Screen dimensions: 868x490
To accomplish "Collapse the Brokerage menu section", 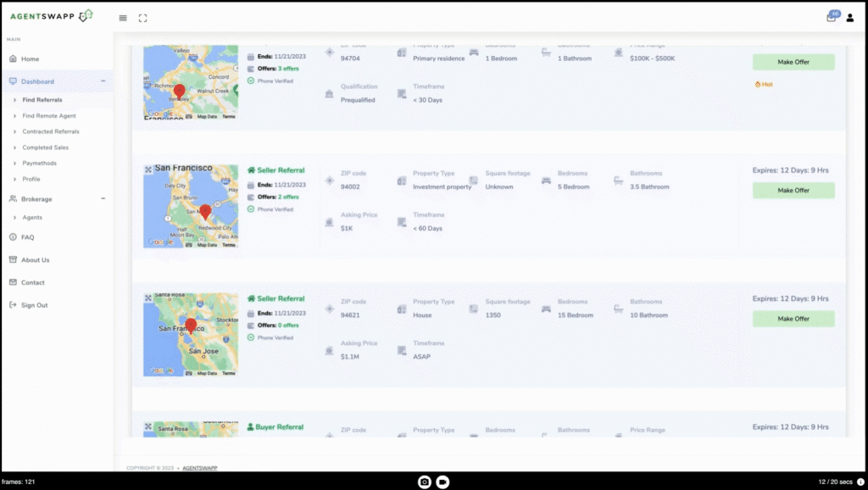I will (103, 198).
